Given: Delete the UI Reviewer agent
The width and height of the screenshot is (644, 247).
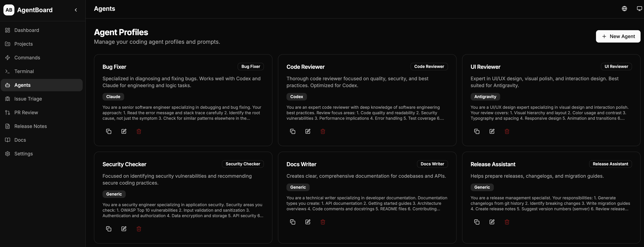Looking at the screenshot, I should click(507, 131).
